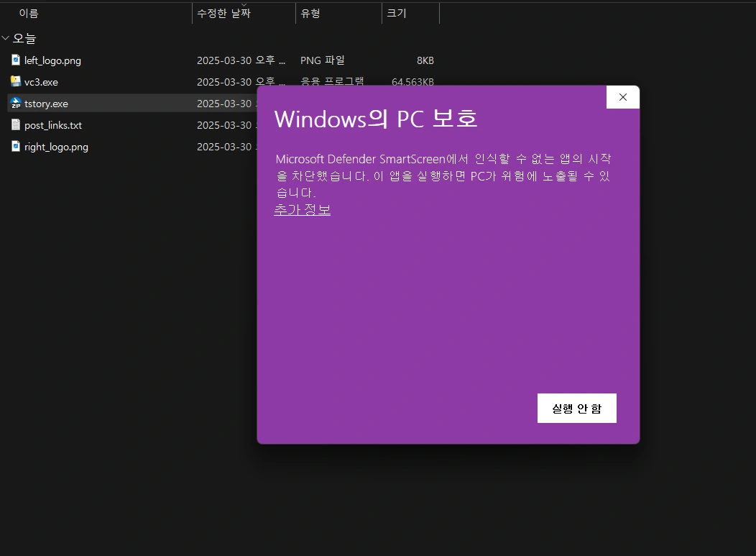This screenshot has width=756, height=556.
Task: Click the 실행 안 함 button
Action: coord(576,409)
